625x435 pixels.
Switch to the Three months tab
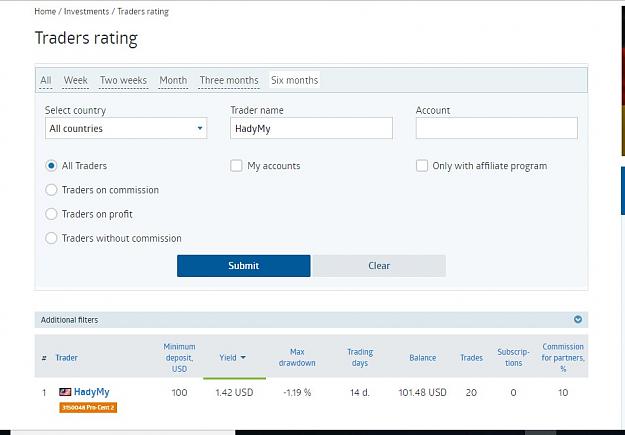pos(229,80)
